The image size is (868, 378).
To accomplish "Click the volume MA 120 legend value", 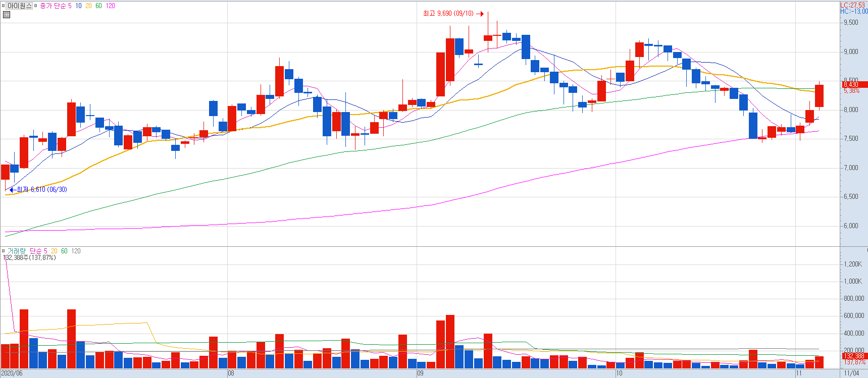I will coord(76,251).
